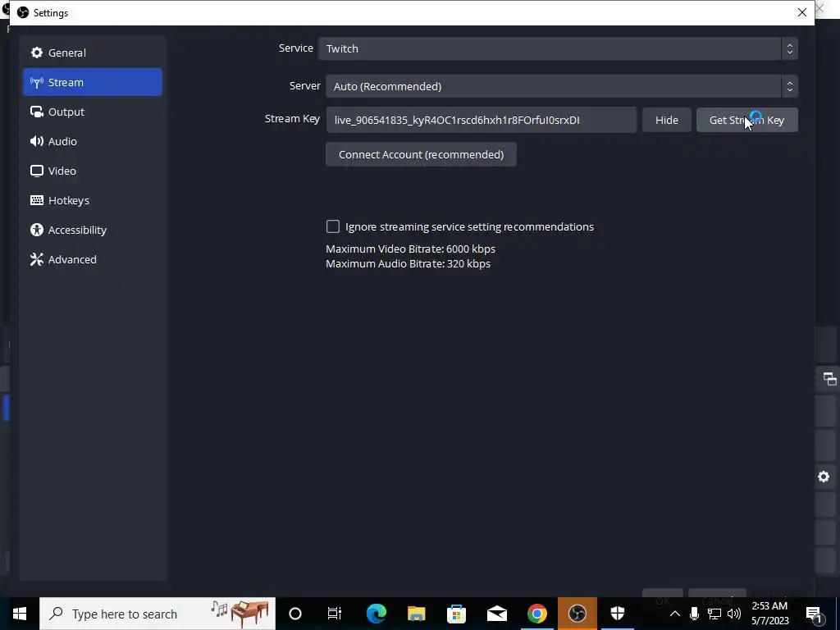The width and height of the screenshot is (840, 630).
Task: Open the Mail app from taskbar
Action: click(496, 614)
